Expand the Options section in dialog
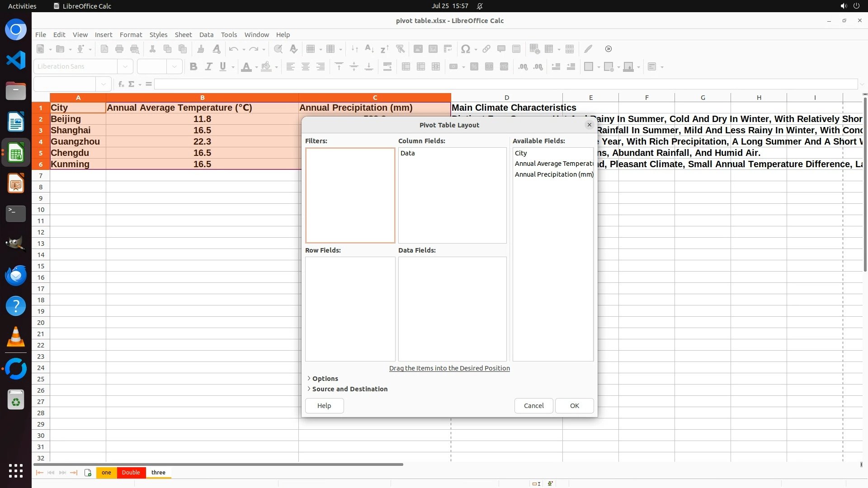Screen dimensions: 868x488 click(325, 379)
